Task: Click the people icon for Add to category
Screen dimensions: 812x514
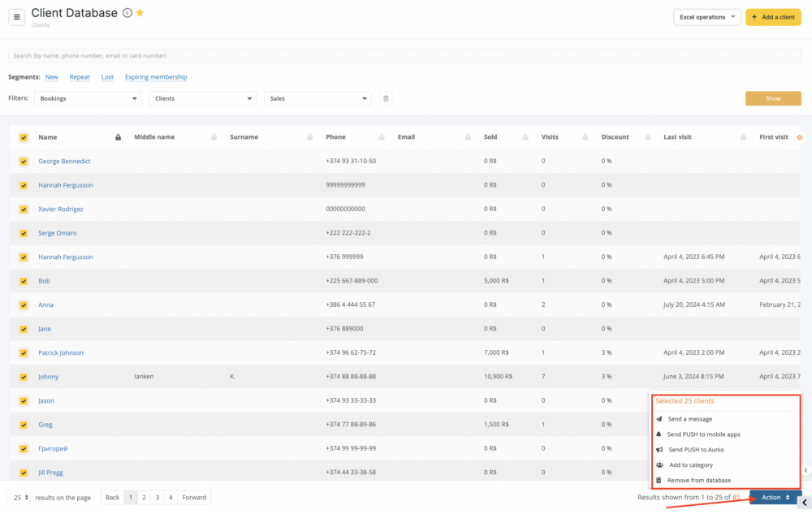Action: pyautogui.click(x=659, y=464)
